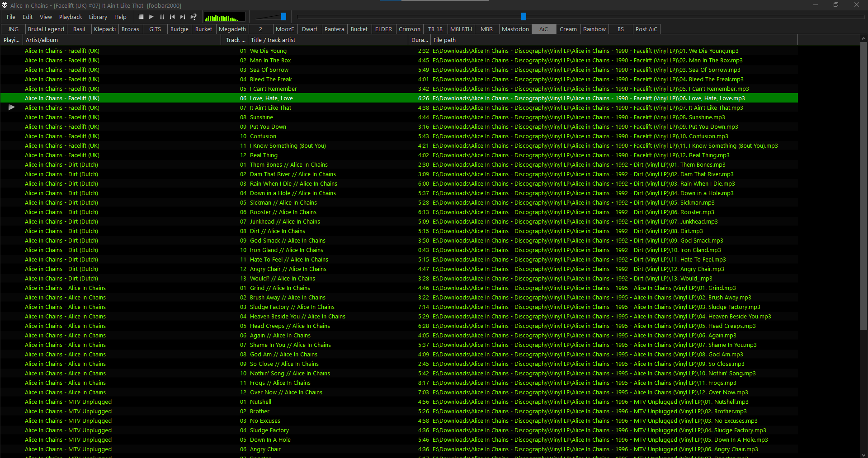Select the Klepacki playlist tab
This screenshot has height=458, width=868.
[105, 29]
